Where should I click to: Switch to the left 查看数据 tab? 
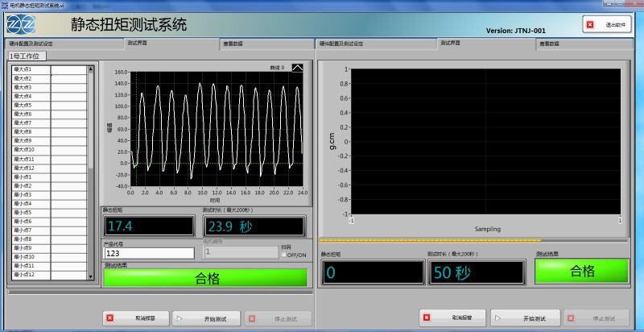(234, 44)
